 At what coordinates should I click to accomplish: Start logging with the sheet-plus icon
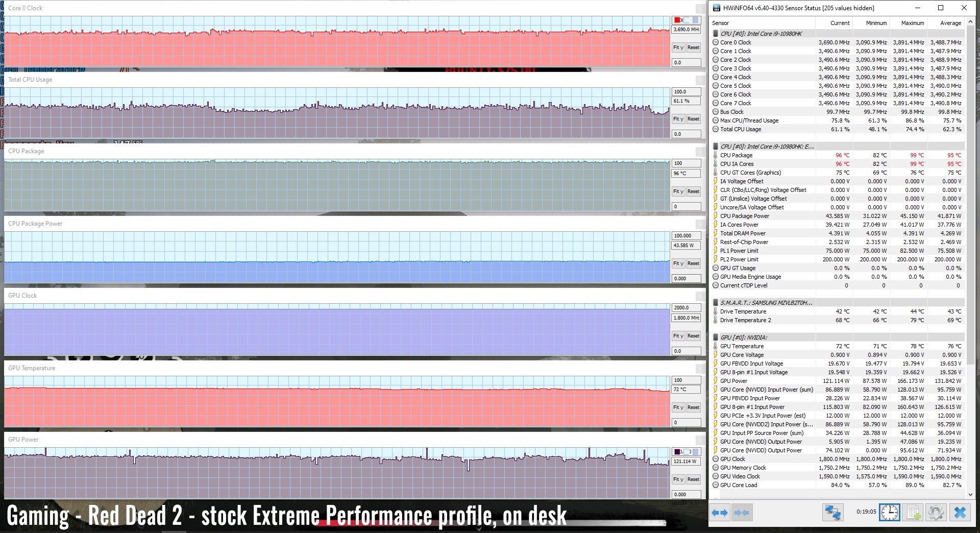(913, 513)
